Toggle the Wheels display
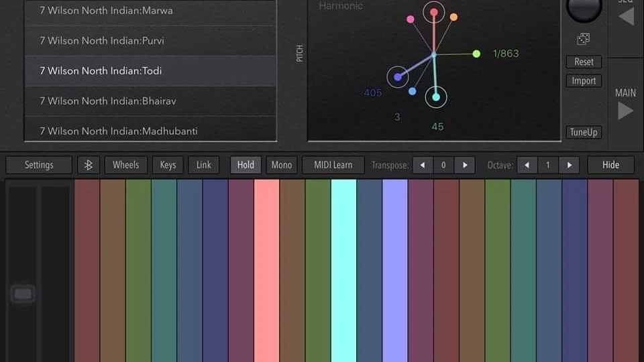644x362 pixels. (x=125, y=165)
